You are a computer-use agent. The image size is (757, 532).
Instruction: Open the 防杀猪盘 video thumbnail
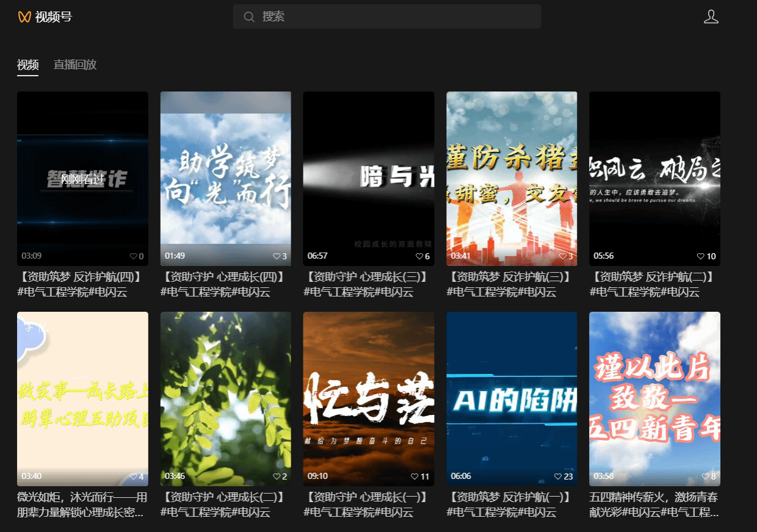[x=512, y=177]
